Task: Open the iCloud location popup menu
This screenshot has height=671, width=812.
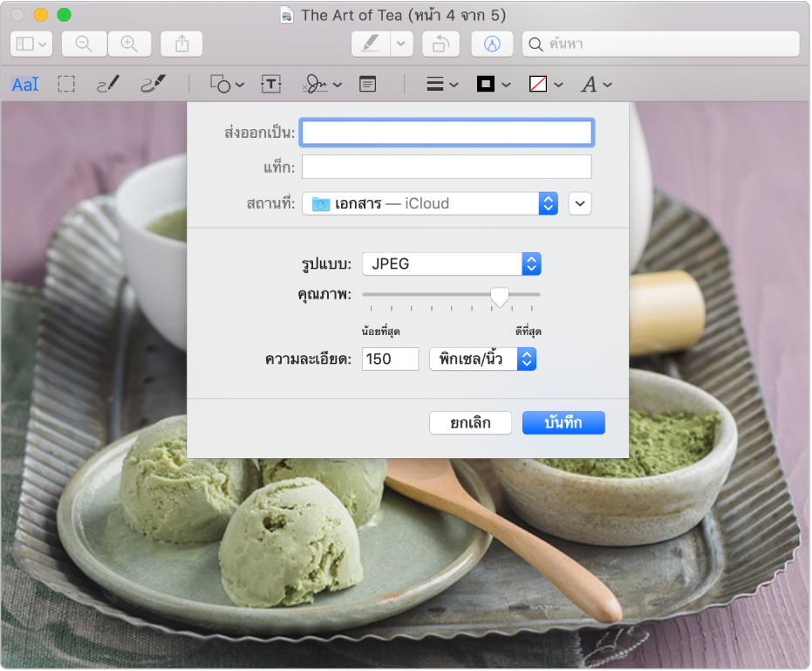Action: coord(430,203)
